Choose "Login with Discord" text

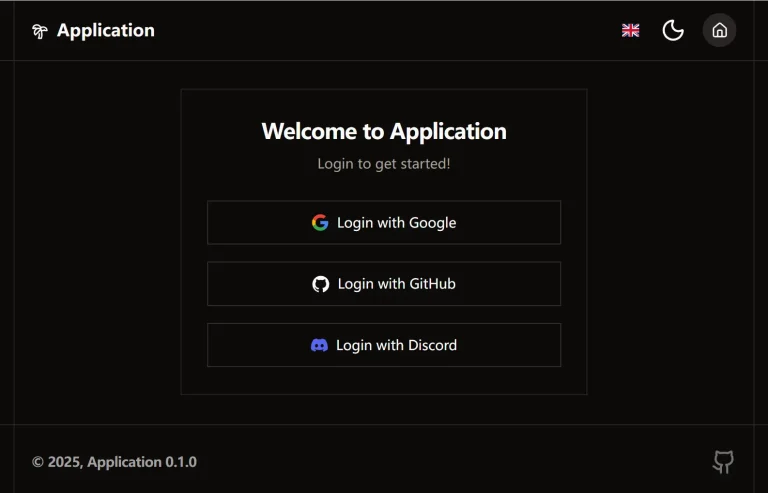coord(396,345)
